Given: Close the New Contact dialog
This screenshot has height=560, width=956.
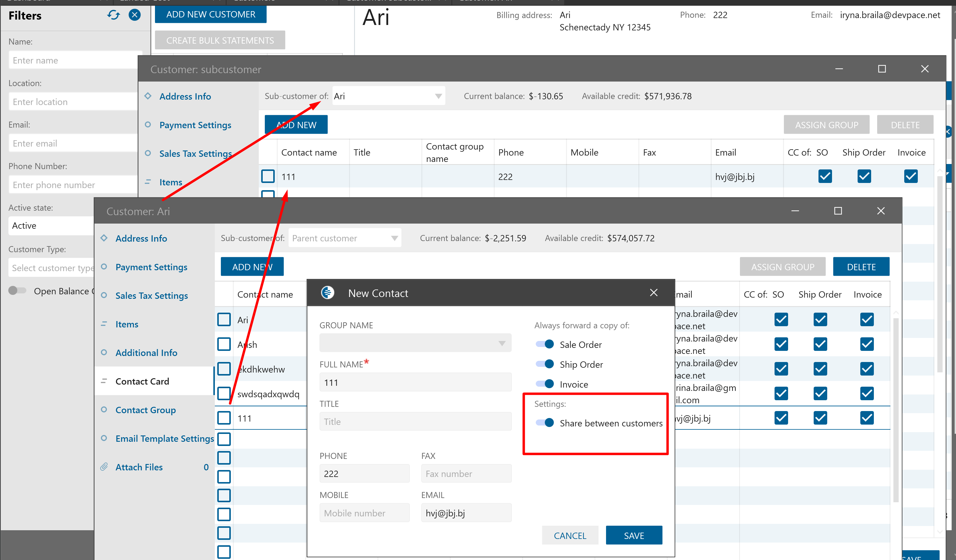Looking at the screenshot, I should point(653,293).
